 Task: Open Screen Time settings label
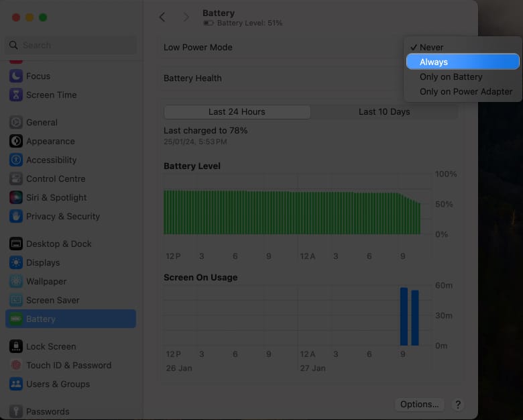coord(52,95)
